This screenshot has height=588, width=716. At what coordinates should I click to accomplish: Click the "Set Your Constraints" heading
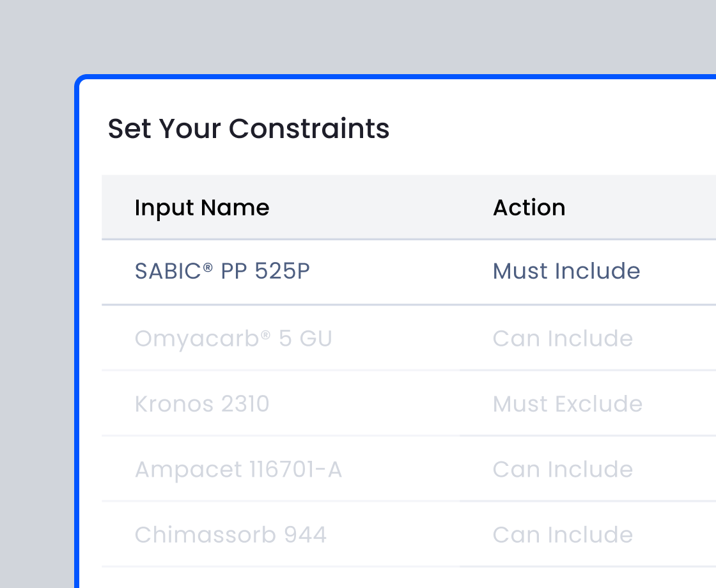(248, 128)
